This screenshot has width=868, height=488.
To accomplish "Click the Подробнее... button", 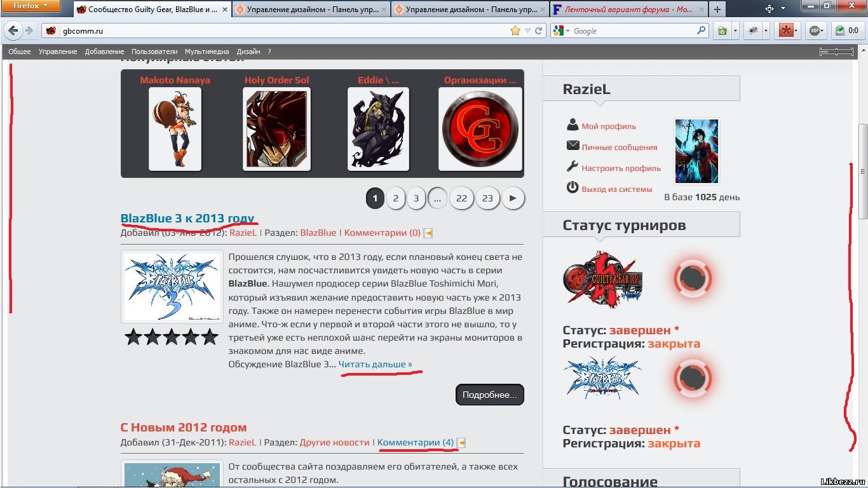I will pyautogui.click(x=489, y=395).
